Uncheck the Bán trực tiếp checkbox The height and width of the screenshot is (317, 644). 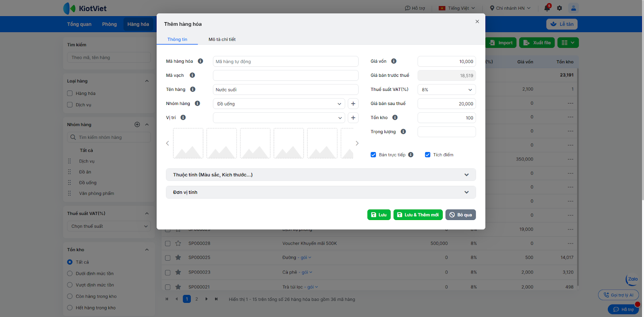click(374, 155)
